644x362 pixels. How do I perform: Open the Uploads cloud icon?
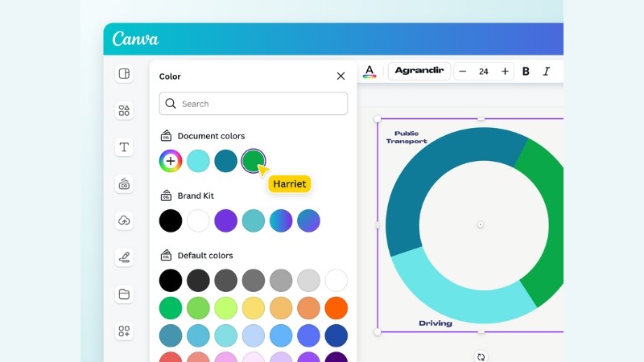coord(124,220)
